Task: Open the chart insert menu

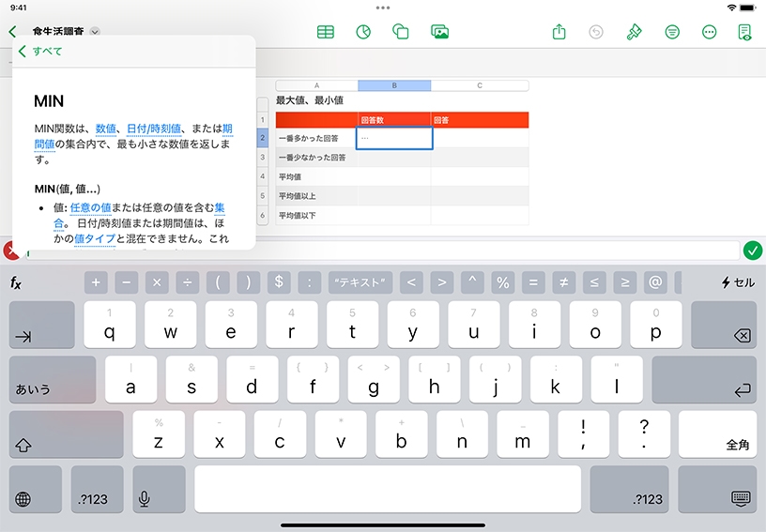Action: (363, 32)
